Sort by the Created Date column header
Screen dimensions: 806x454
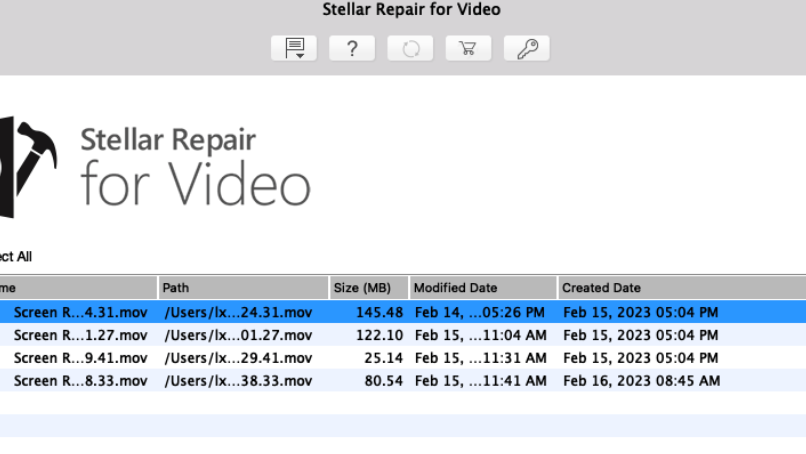[x=682, y=287]
